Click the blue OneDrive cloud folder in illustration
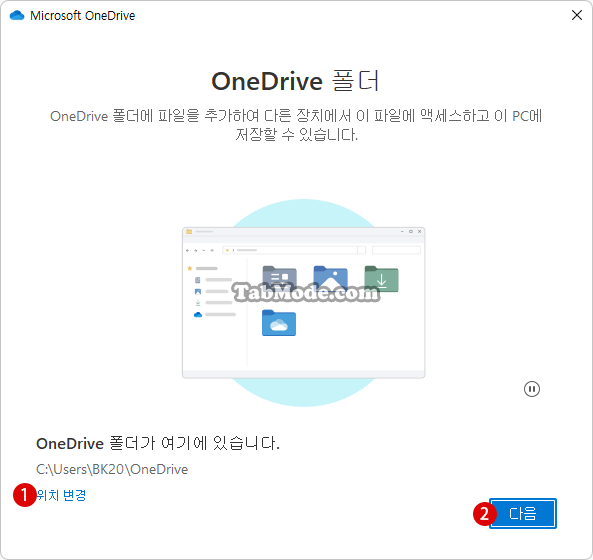This screenshot has height=560, width=593. [279, 323]
